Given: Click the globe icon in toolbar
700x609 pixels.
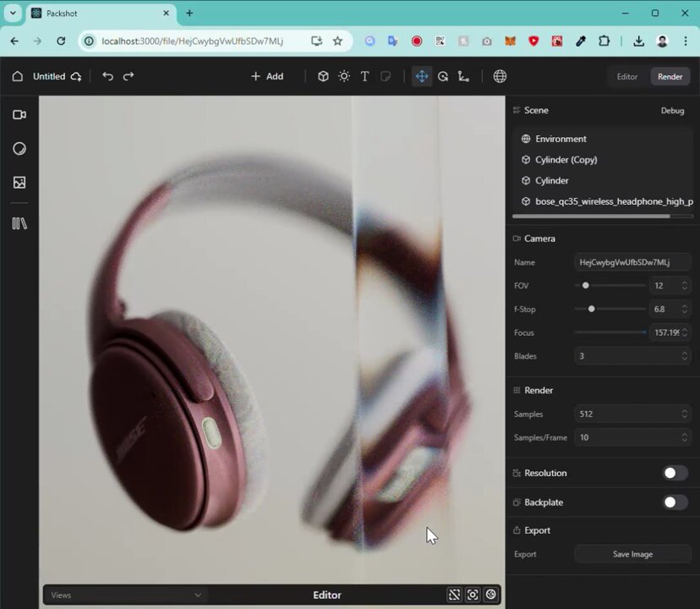Looking at the screenshot, I should (x=500, y=76).
